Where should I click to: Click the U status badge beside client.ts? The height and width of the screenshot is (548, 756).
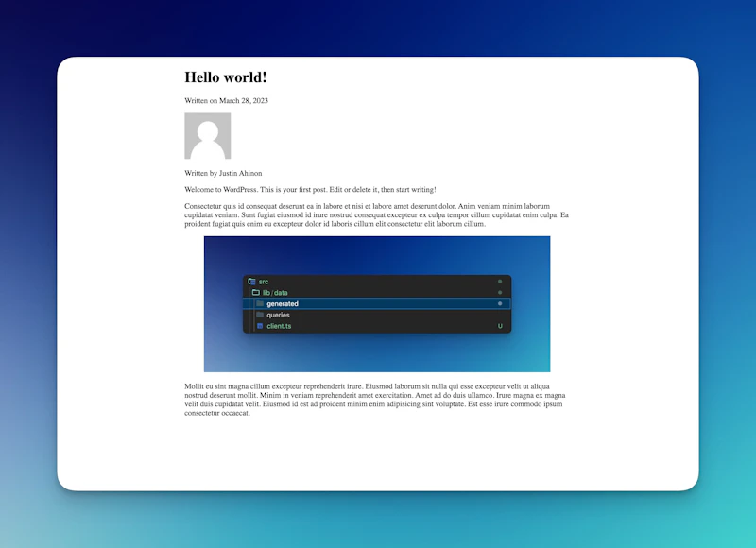500,326
